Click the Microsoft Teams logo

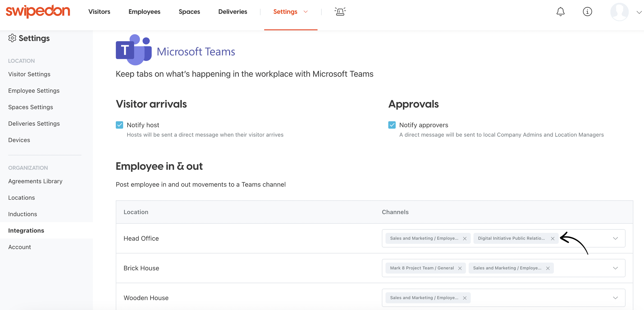point(134,50)
